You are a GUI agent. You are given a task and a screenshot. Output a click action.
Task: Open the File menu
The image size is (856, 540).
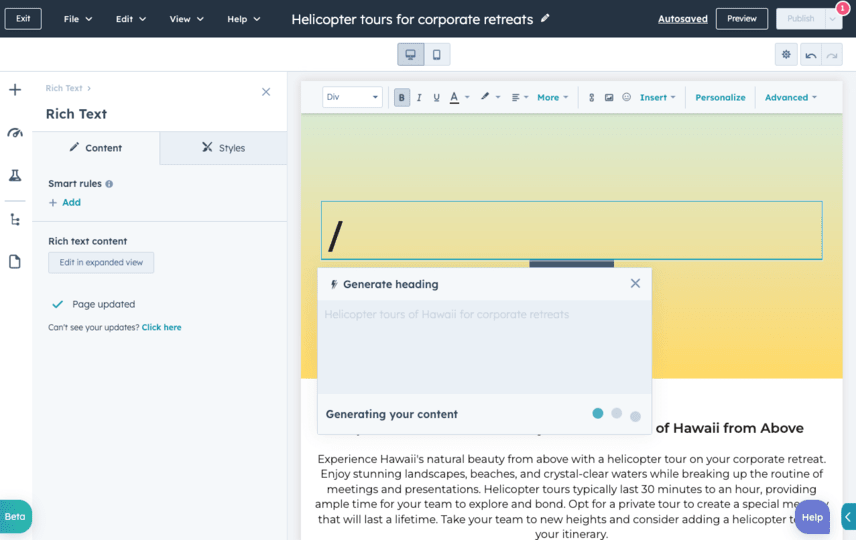tap(77, 19)
